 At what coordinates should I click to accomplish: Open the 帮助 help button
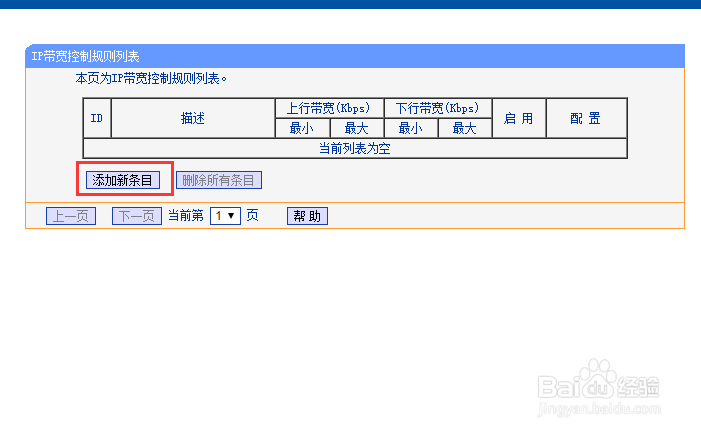coord(307,216)
